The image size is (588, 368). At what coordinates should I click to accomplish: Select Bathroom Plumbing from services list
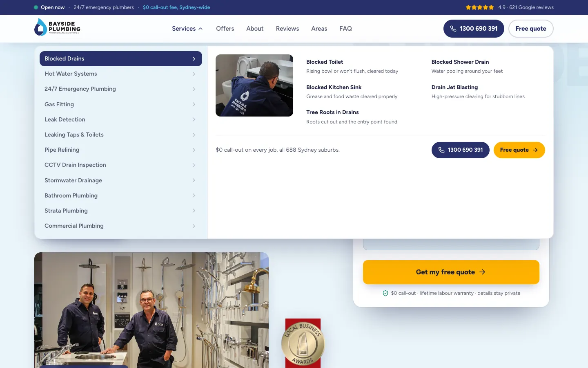point(121,195)
